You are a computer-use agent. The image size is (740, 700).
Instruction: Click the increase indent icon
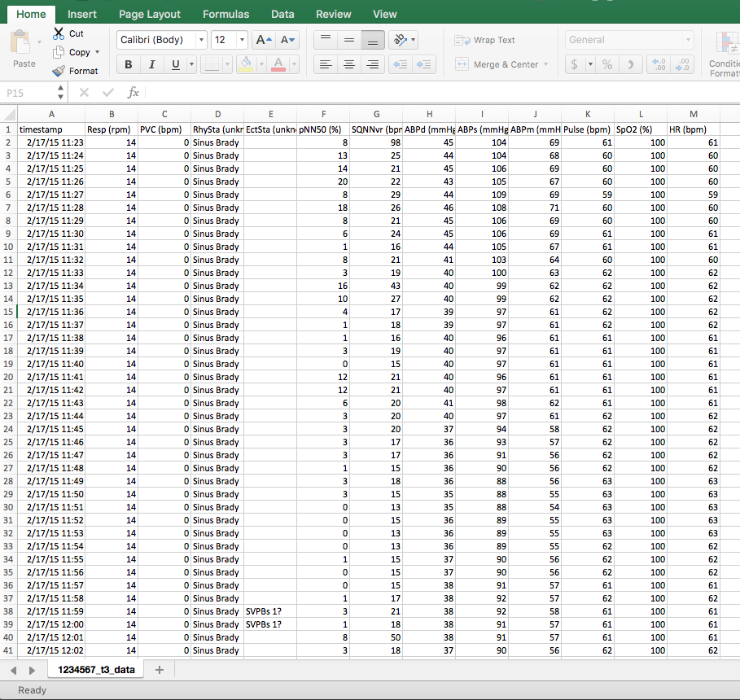[x=423, y=64]
